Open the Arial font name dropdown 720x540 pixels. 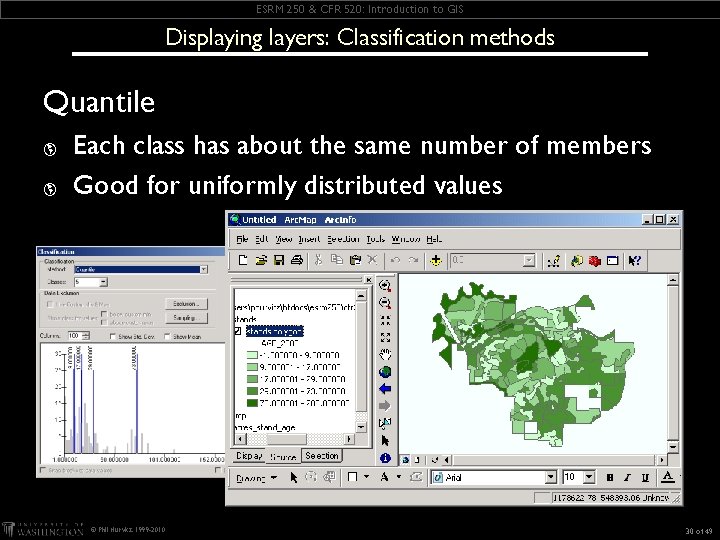(x=551, y=478)
